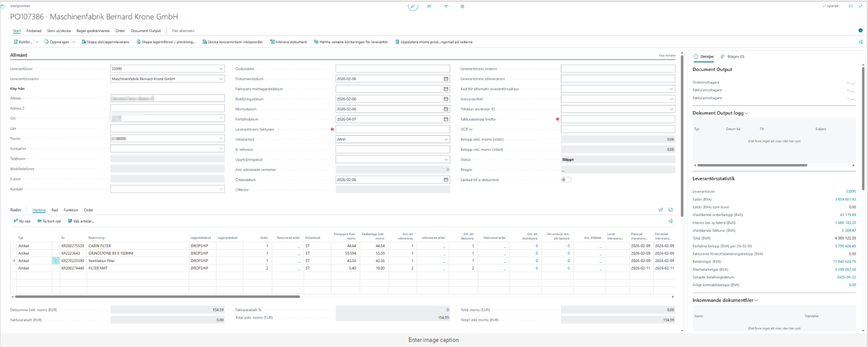Expand the Ansvarsenhet dropdown
Image resolution: width=868 pixels, height=347 pixels.
point(671,99)
